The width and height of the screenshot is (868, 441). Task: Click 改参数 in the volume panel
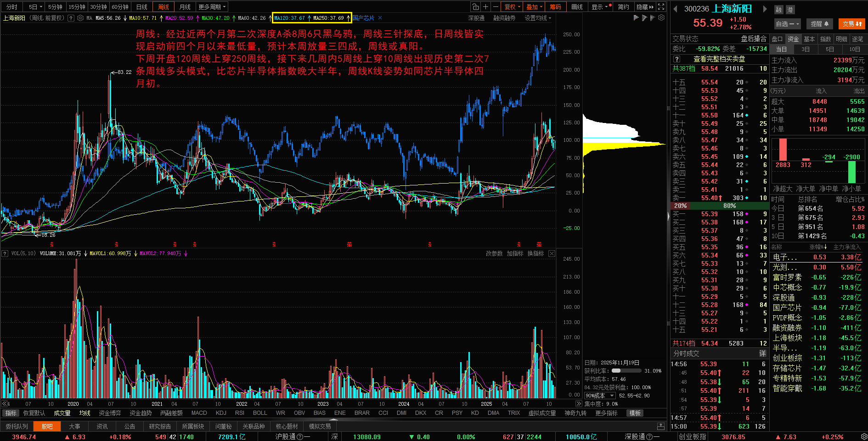(x=494, y=254)
